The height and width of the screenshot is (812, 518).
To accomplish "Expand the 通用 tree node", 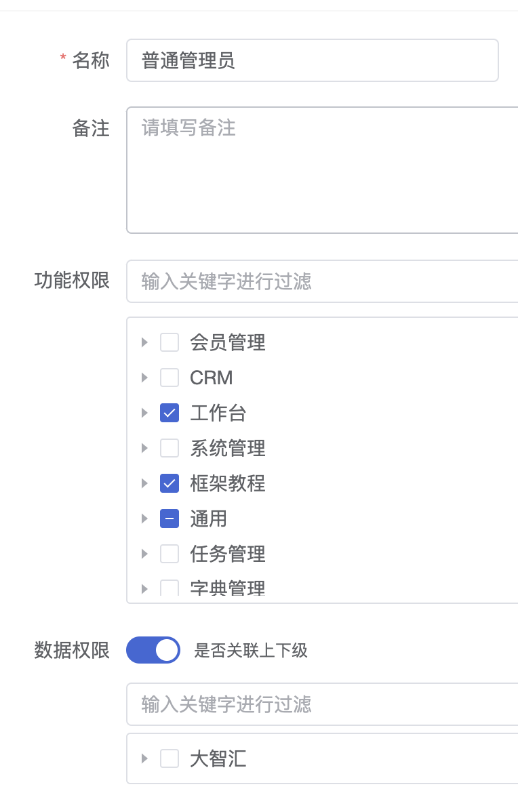I will 144,519.
